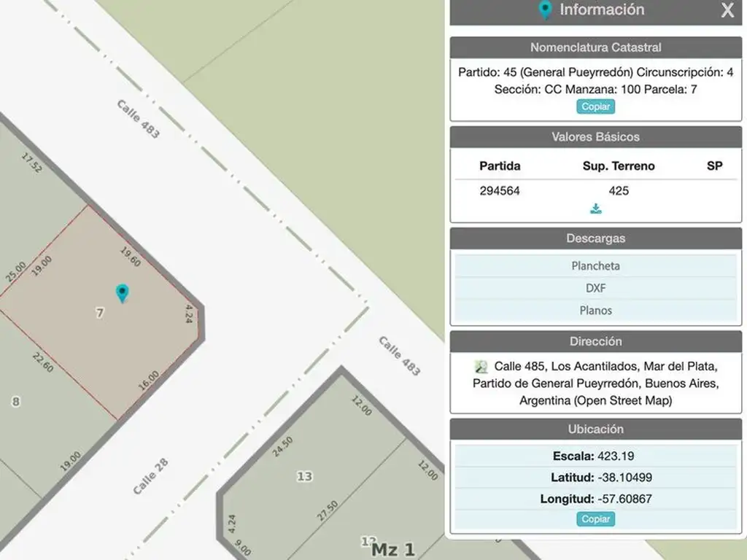Click the Latitud value row

(595, 478)
